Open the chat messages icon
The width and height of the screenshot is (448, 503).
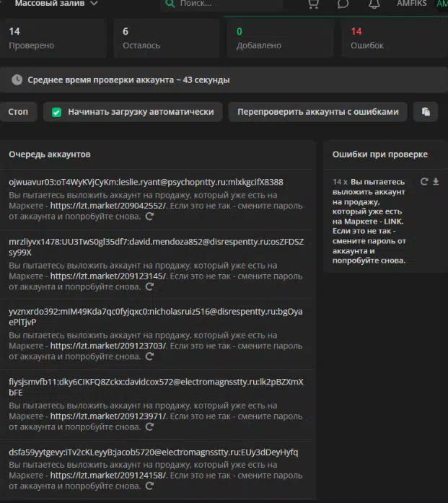click(343, 4)
